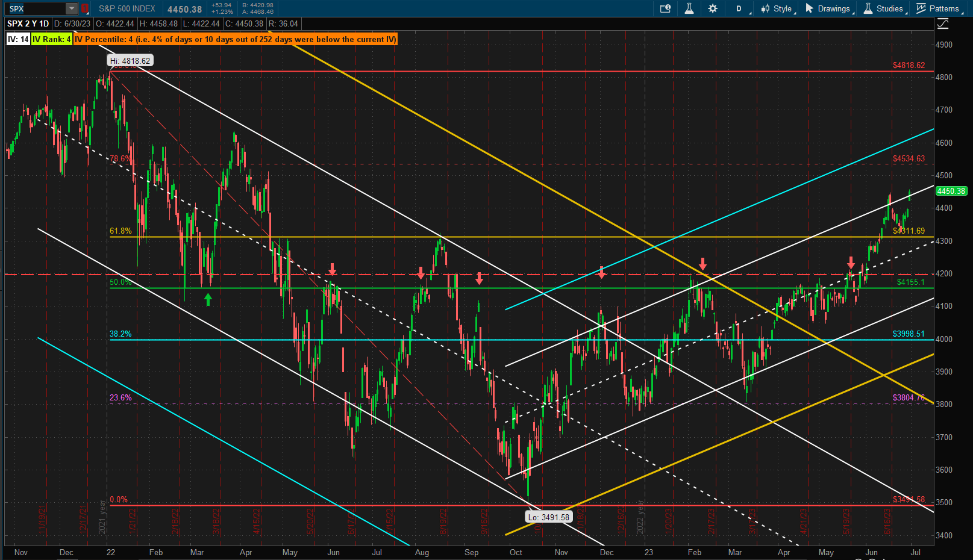Open the Patterns menu
Screen dimensions: 973x560
tap(940, 8)
